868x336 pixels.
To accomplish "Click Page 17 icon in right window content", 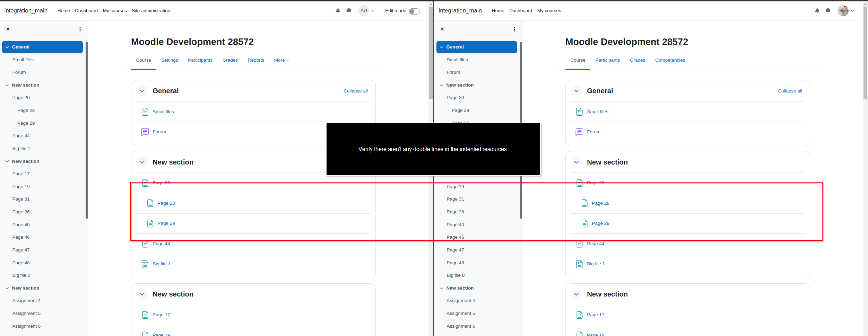I will (x=579, y=315).
